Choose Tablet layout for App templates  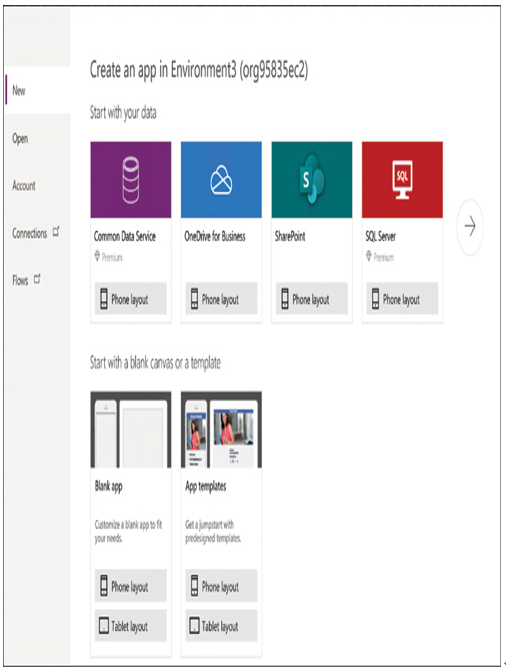221,626
